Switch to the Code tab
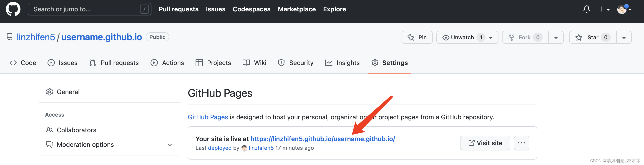644x165 pixels. [x=23, y=63]
